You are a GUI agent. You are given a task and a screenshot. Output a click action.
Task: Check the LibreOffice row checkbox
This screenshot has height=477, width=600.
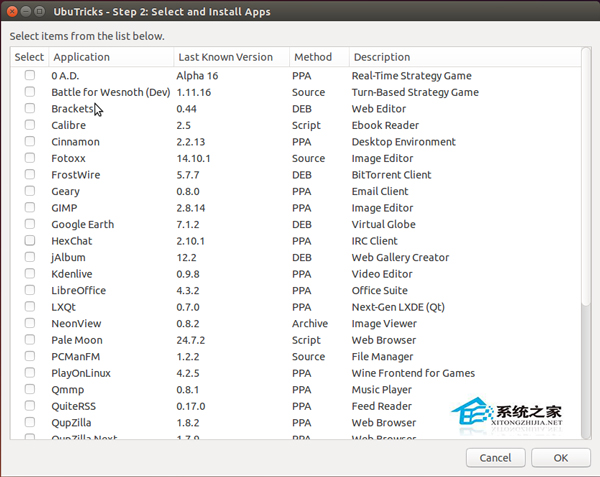pyautogui.click(x=30, y=291)
